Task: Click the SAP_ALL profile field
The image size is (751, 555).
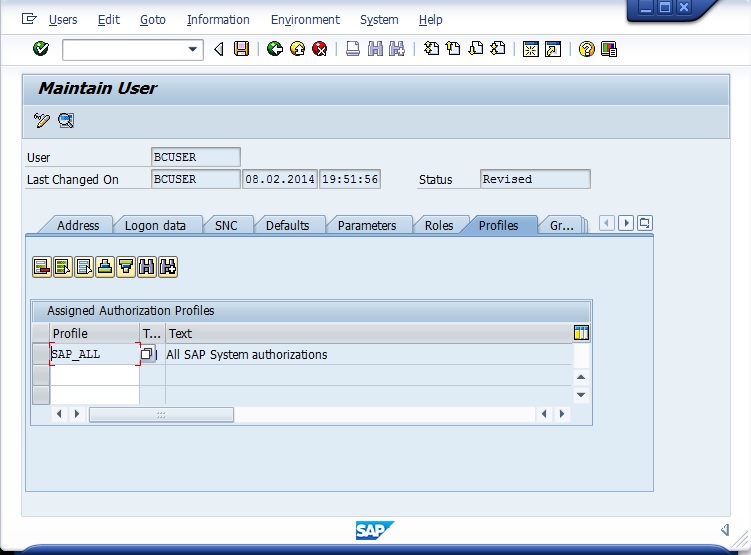Action: coord(94,354)
